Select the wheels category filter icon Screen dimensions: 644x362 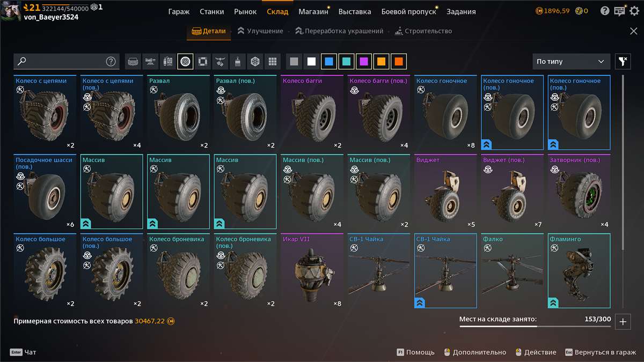[185, 62]
